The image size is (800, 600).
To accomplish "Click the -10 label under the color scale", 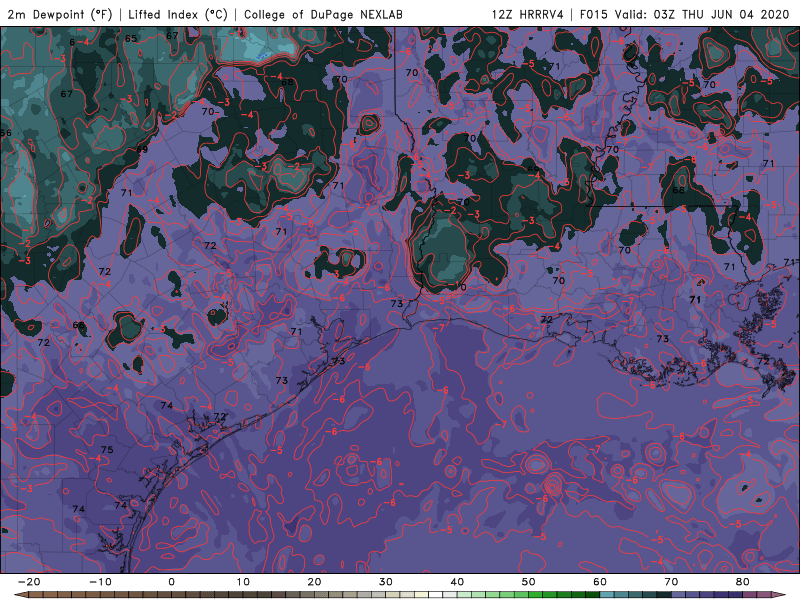I will [x=100, y=582].
